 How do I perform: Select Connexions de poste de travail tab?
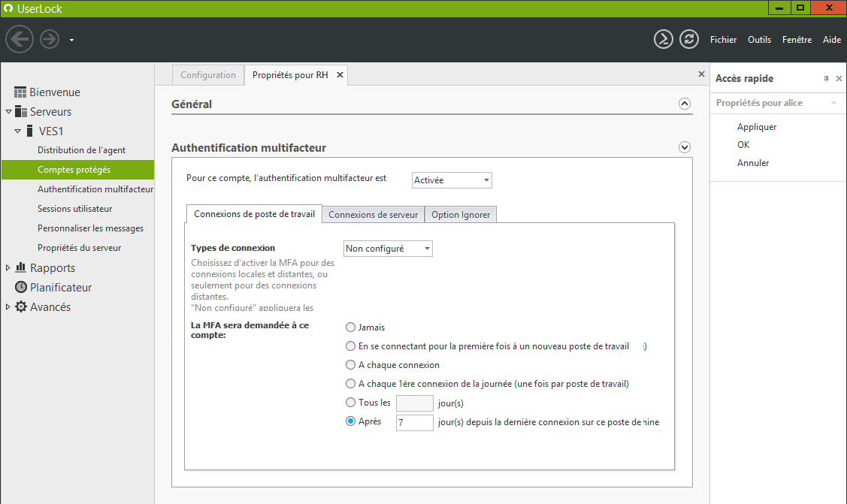(254, 213)
